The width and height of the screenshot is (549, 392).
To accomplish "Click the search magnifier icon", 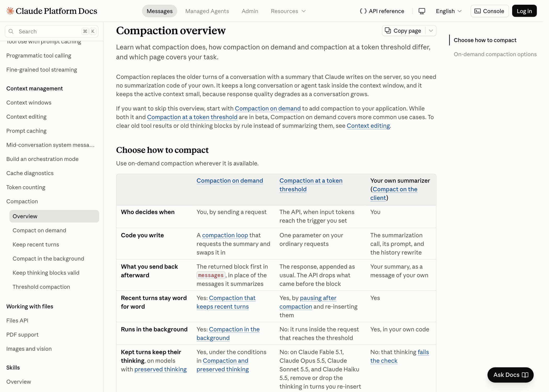I will (x=11, y=31).
